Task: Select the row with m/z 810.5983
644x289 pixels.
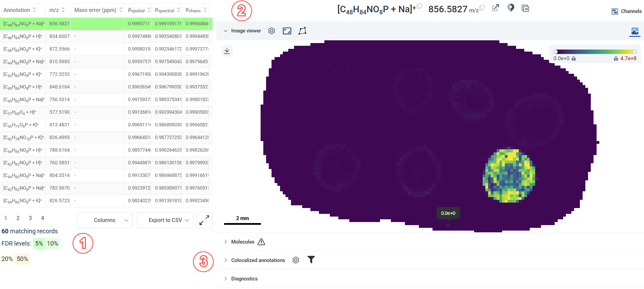Action: 106,61
